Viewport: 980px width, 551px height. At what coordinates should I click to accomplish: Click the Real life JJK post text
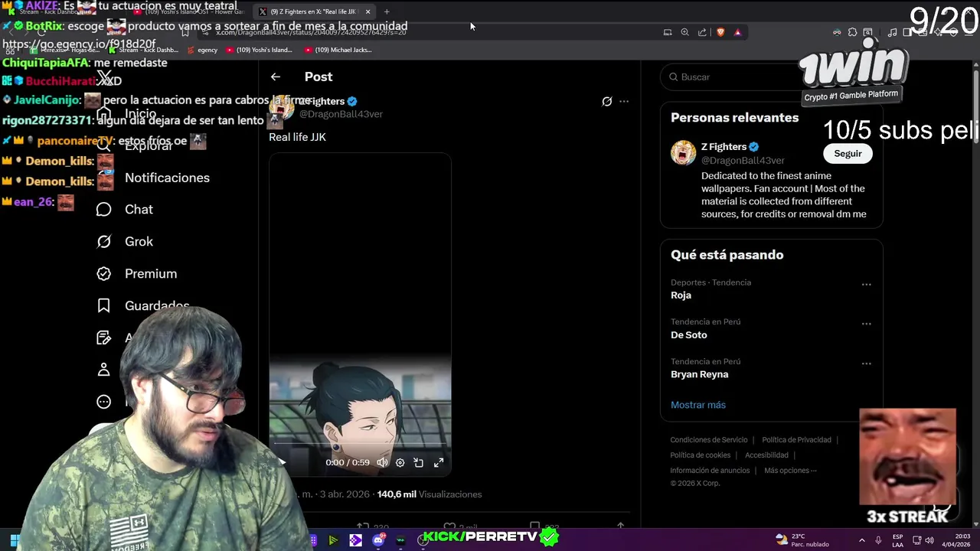coord(297,137)
